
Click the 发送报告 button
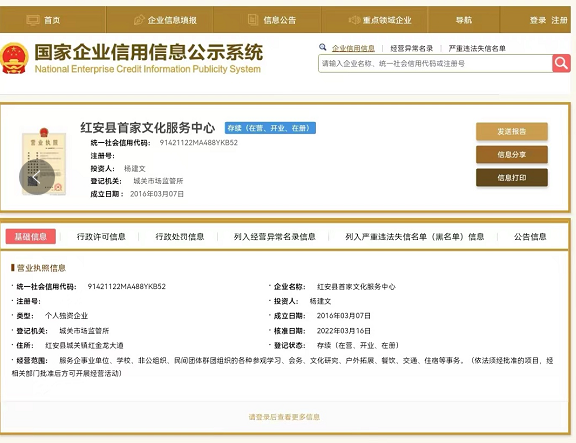coord(512,132)
